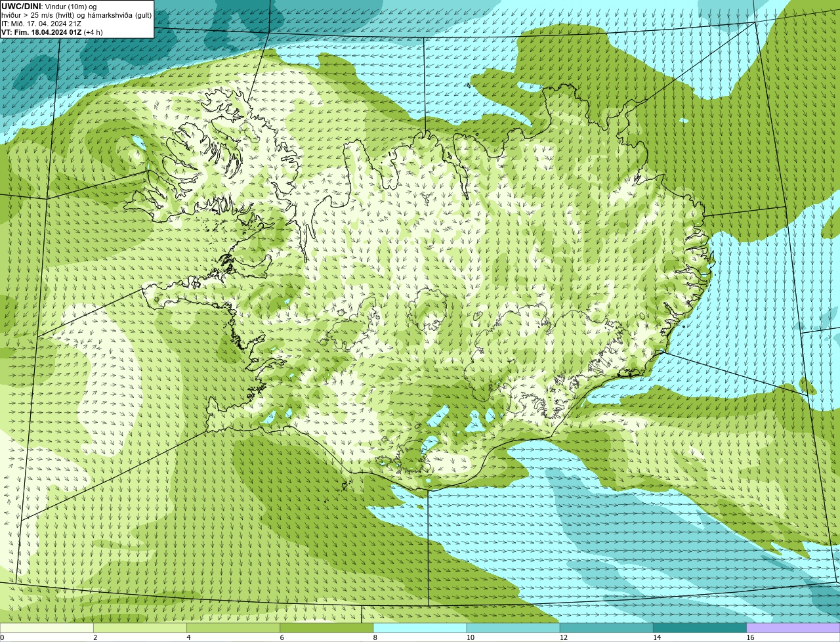
Task: Click the dark teal 14–16 m/s legend swatch
Action: (700, 628)
